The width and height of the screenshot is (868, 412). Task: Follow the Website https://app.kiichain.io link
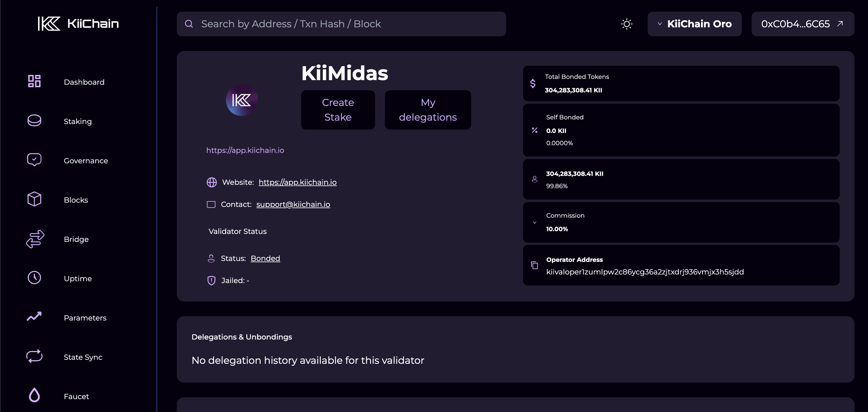click(x=297, y=182)
